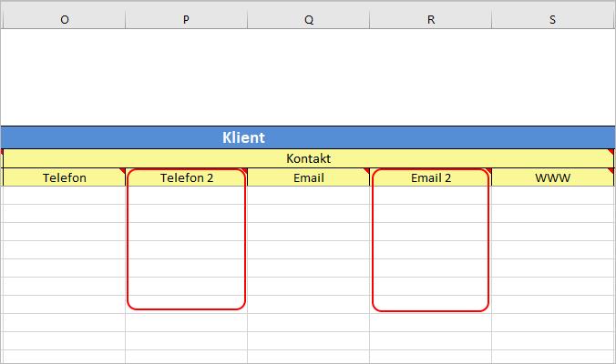616x364 pixels.
Task: Select column P header
Action: pyautogui.click(x=186, y=19)
